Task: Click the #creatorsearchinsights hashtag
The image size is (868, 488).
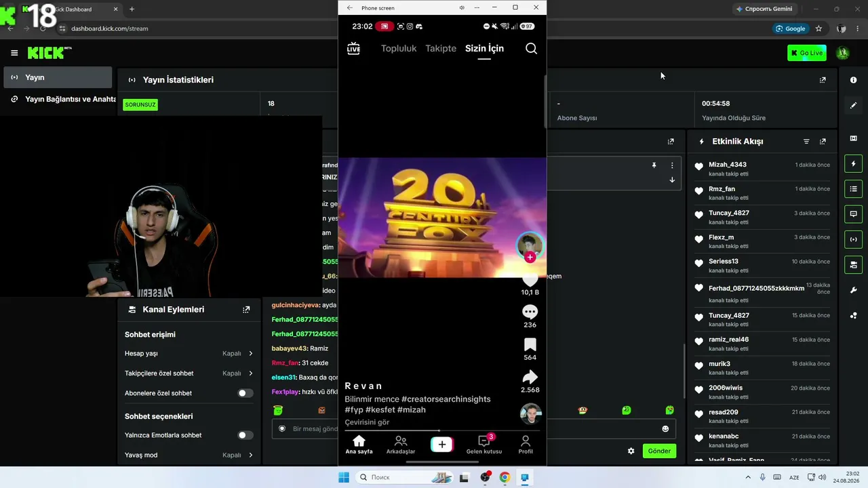Action: click(446, 399)
